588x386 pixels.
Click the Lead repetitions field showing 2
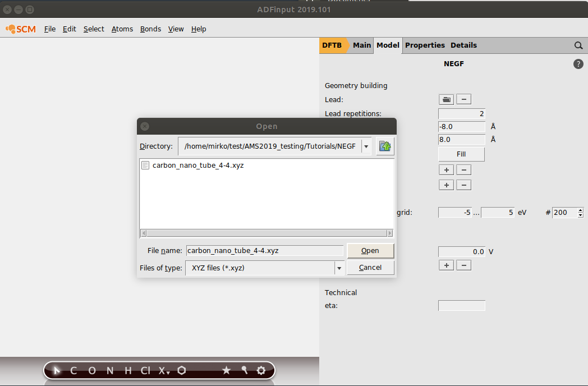[x=462, y=114]
